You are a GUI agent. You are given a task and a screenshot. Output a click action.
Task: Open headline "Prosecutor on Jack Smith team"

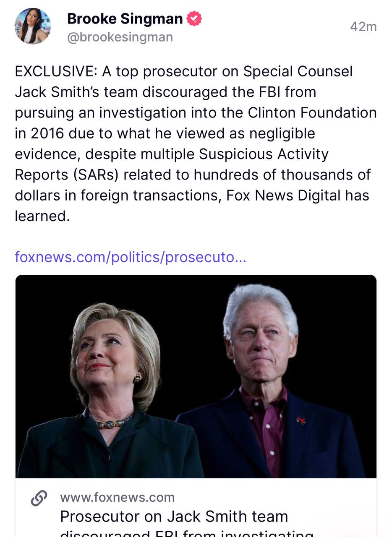pos(174,516)
